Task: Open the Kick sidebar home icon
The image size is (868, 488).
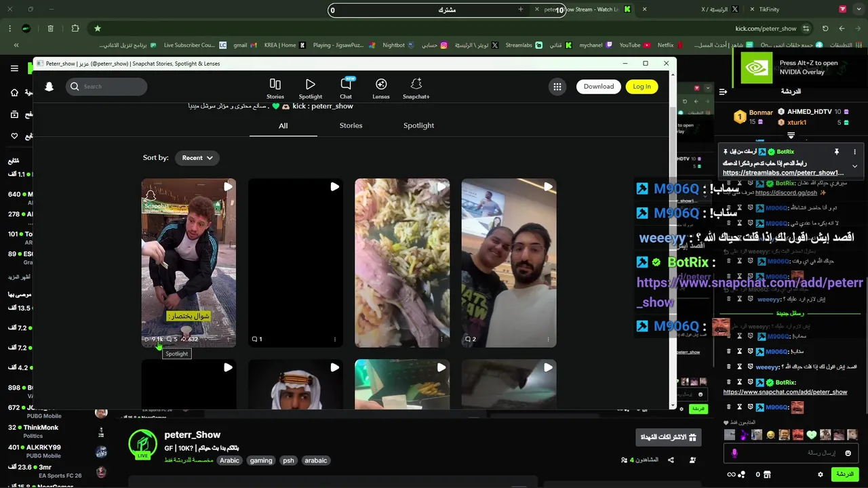Action: pyautogui.click(x=14, y=92)
